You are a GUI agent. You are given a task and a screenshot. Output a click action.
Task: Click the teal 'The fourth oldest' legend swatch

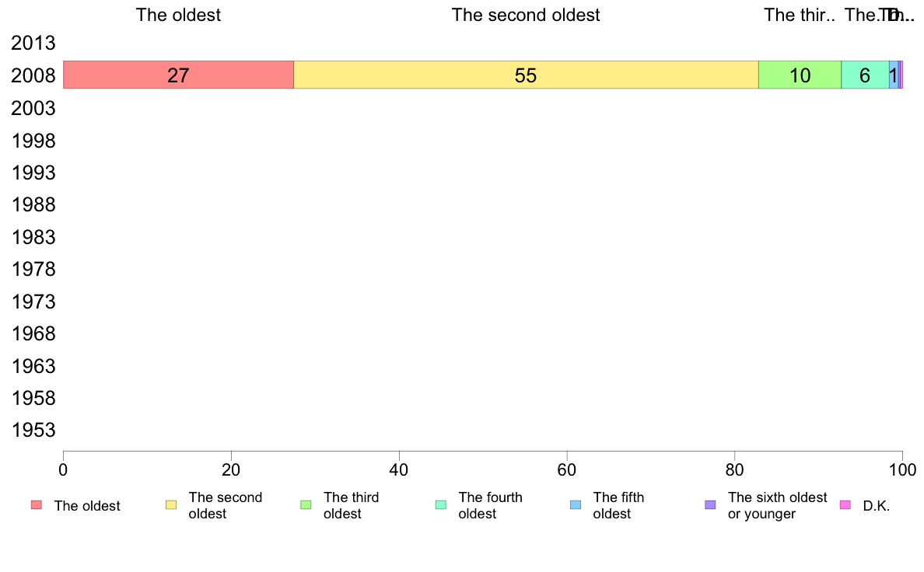pyautogui.click(x=441, y=505)
